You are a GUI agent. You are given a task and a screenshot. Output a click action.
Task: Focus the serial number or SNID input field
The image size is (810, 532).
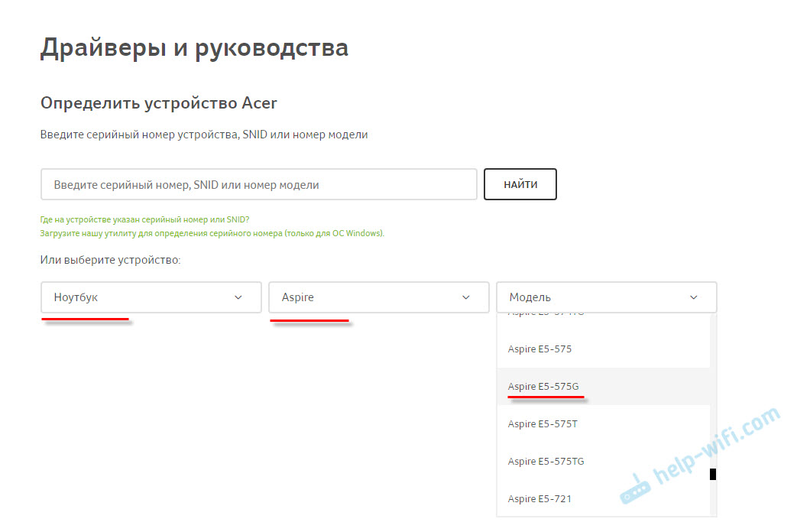point(258,185)
